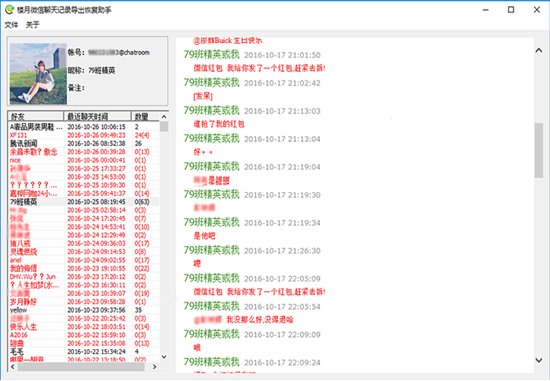Click the 0(63) count cell
The height and width of the screenshot is (381, 550).
pos(142,202)
